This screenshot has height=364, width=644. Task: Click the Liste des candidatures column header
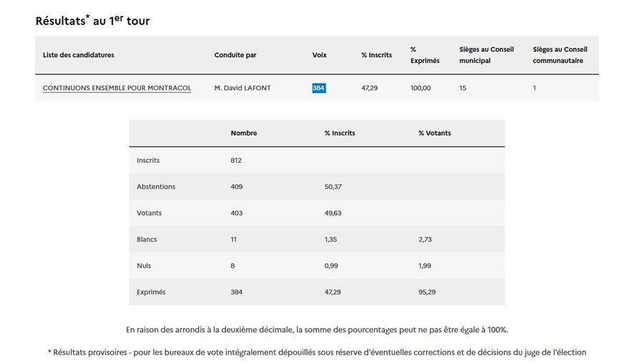point(78,55)
